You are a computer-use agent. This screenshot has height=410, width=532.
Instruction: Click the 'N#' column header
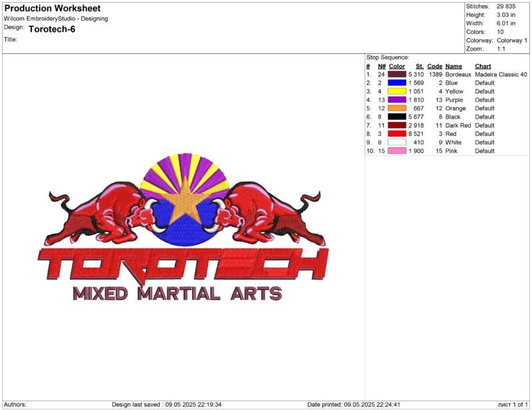(382, 67)
